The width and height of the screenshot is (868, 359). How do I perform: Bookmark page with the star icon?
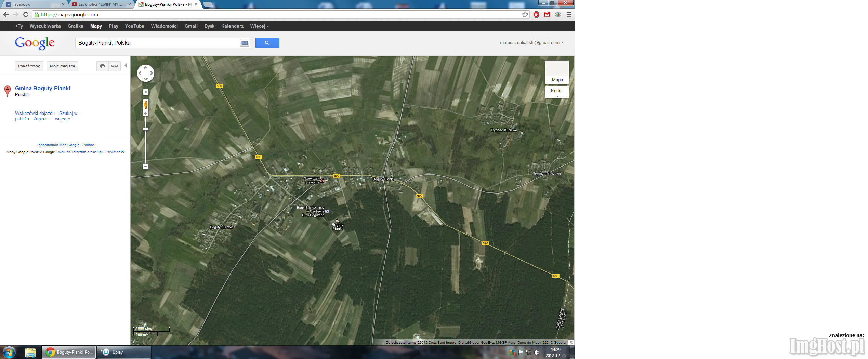coord(525,14)
